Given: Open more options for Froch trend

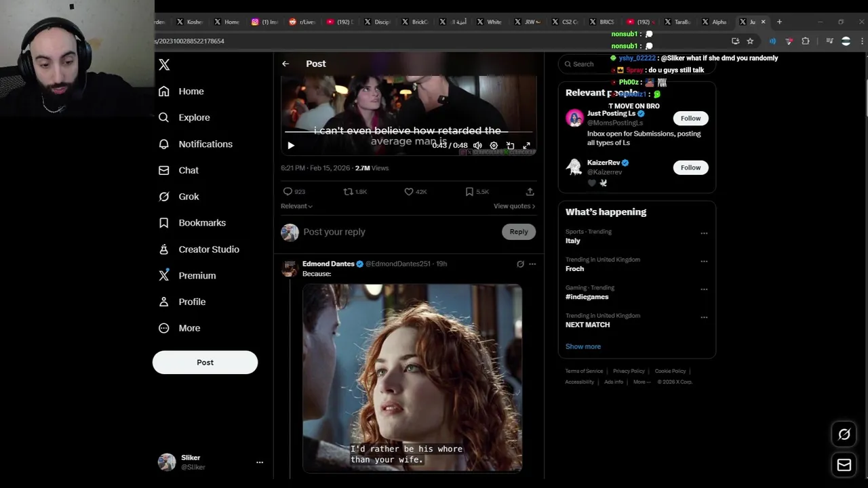Looking at the screenshot, I should click(x=704, y=261).
